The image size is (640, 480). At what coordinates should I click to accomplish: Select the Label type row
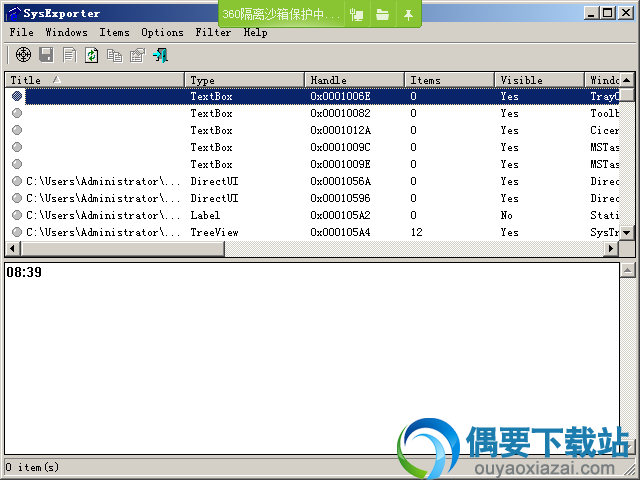coord(312,215)
